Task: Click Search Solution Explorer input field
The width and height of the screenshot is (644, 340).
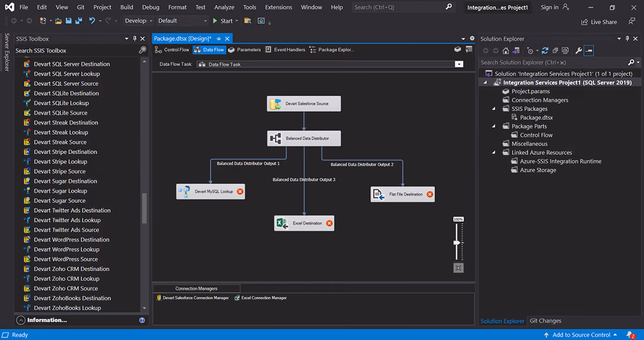Action: [553, 63]
